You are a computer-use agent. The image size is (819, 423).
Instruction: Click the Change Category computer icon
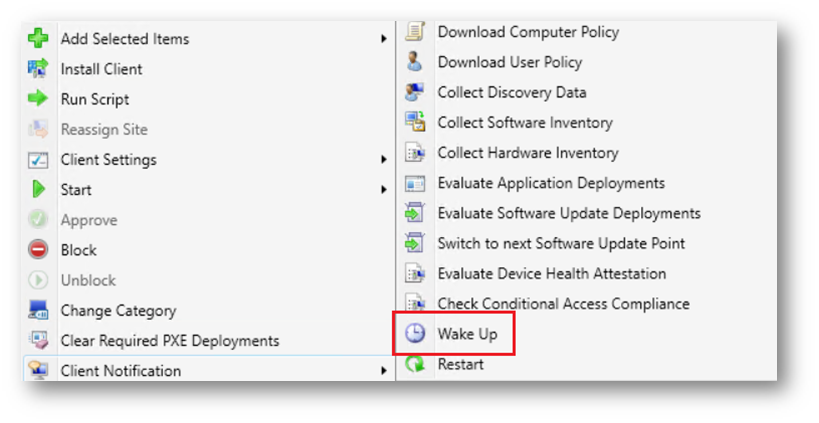click(x=38, y=310)
